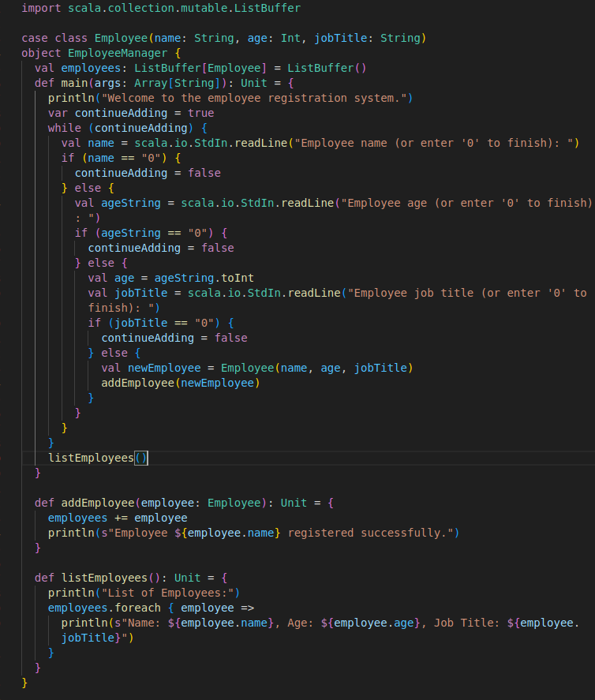Click the Employee(name, age, jobTitle) constructor call
Viewport: 595px width, 700px height.
tap(316, 368)
